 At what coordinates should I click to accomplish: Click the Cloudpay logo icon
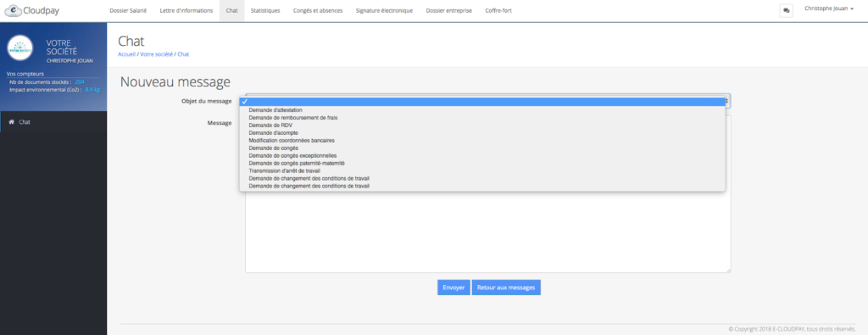point(14,10)
